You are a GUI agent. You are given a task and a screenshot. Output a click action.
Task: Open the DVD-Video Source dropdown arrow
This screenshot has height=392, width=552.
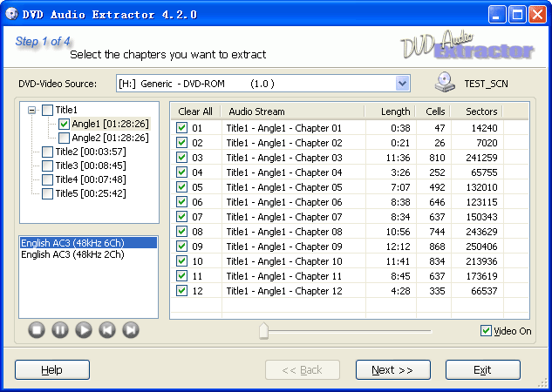click(x=402, y=84)
